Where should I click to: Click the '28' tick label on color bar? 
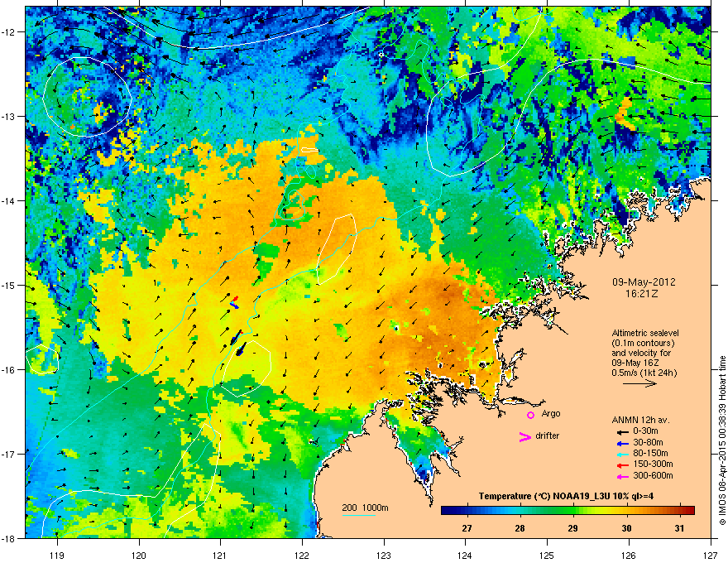click(520, 528)
